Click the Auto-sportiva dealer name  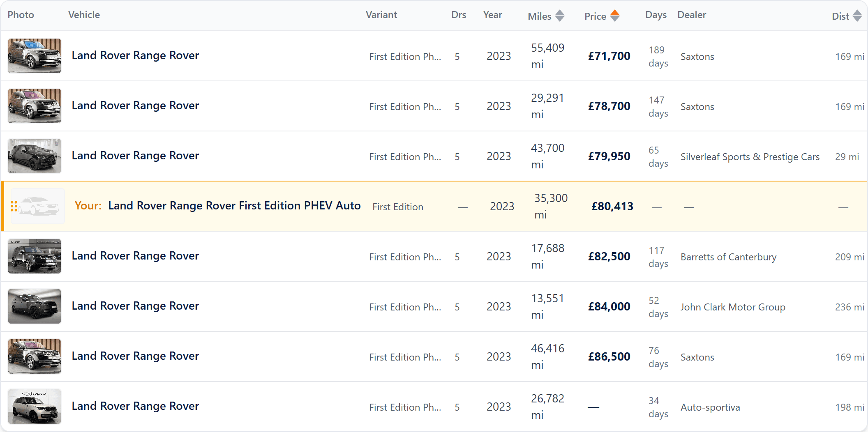[710, 407]
